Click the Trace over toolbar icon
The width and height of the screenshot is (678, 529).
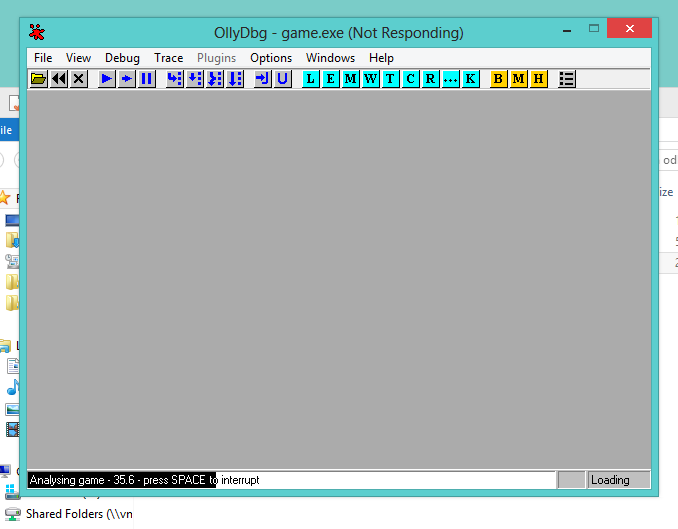pyautogui.click(x=235, y=79)
